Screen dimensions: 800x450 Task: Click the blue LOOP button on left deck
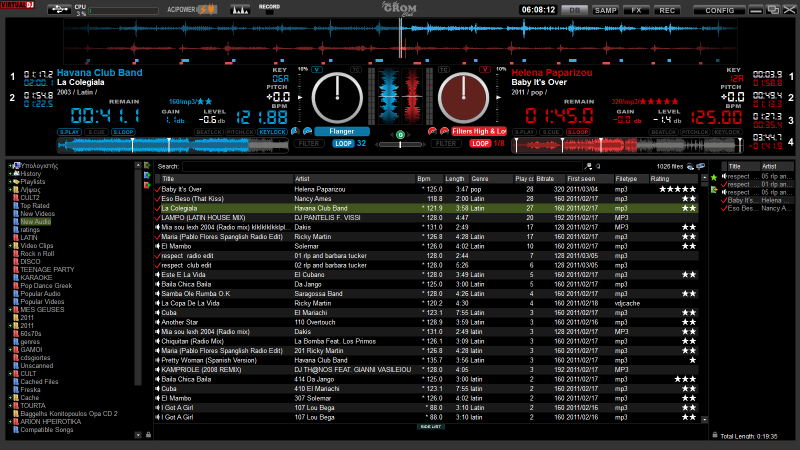(x=343, y=144)
